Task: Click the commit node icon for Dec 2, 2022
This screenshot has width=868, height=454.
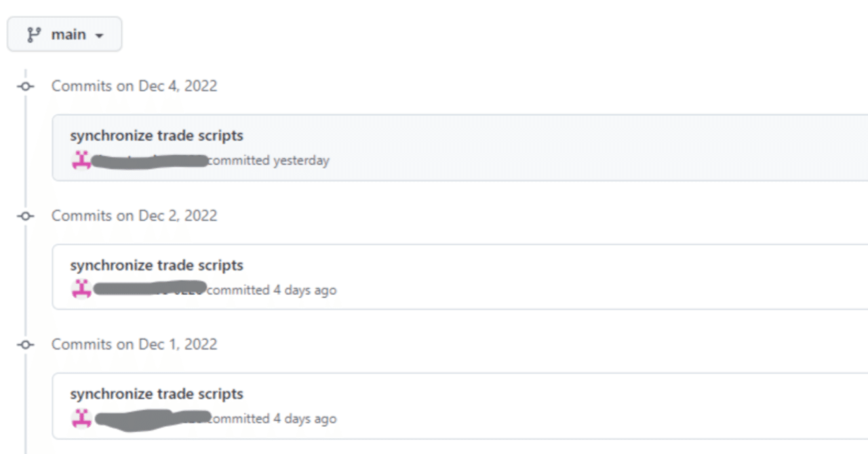Action: (x=26, y=215)
